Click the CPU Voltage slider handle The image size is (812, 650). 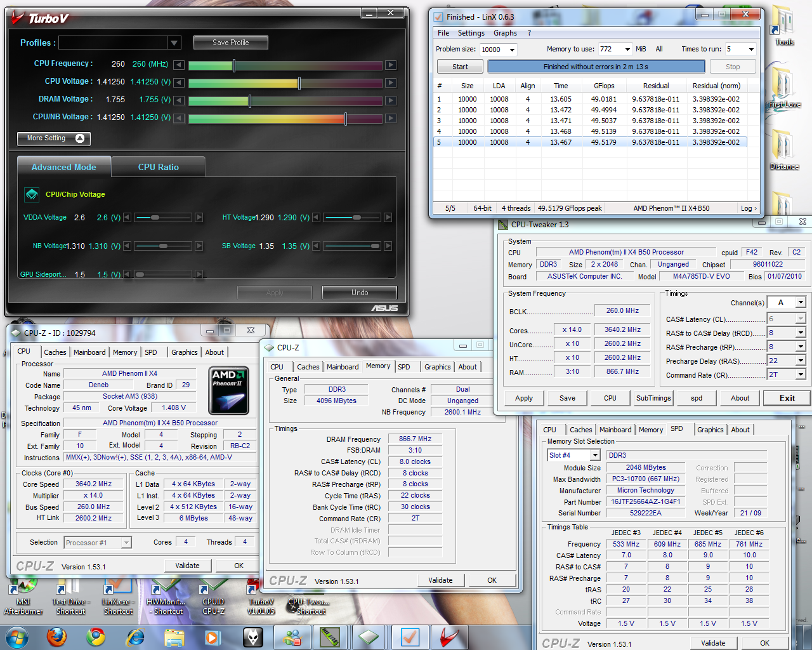tap(299, 83)
